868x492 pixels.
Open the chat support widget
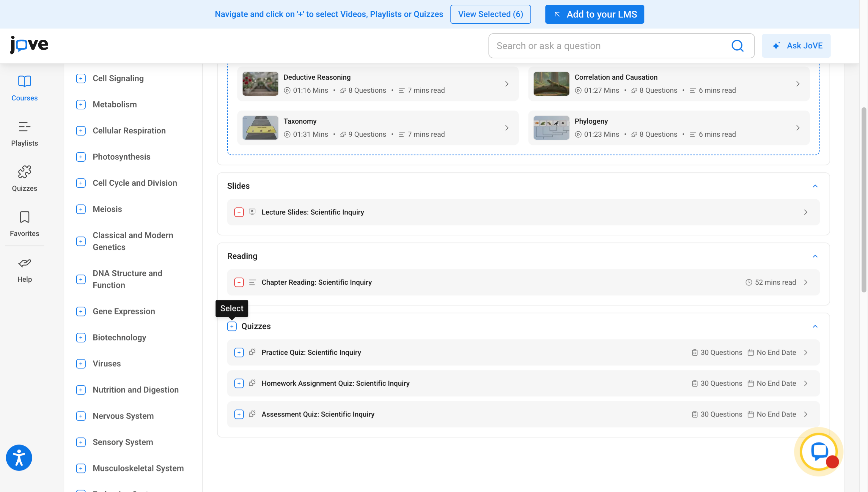click(x=819, y=452)
